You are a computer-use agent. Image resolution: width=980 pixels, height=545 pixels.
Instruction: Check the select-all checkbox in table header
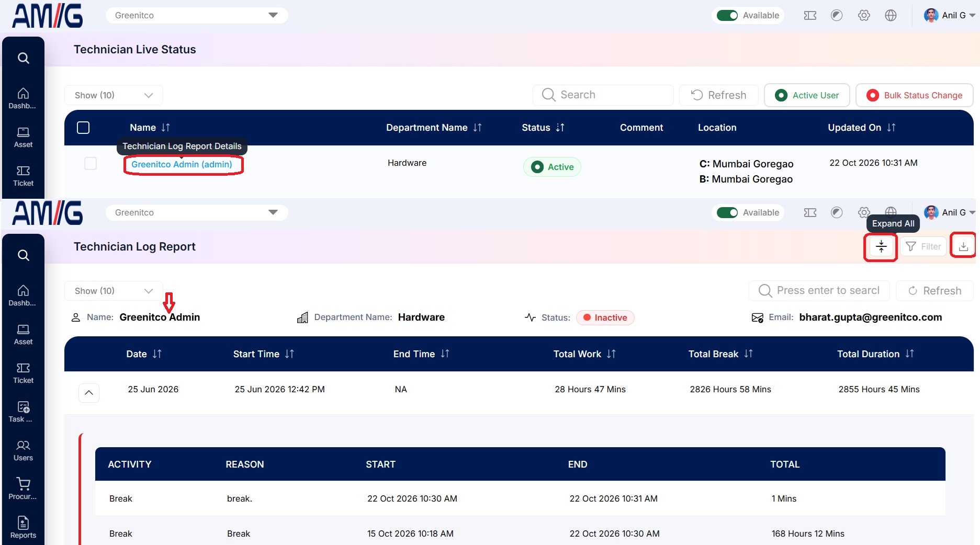tap(83, 128)
